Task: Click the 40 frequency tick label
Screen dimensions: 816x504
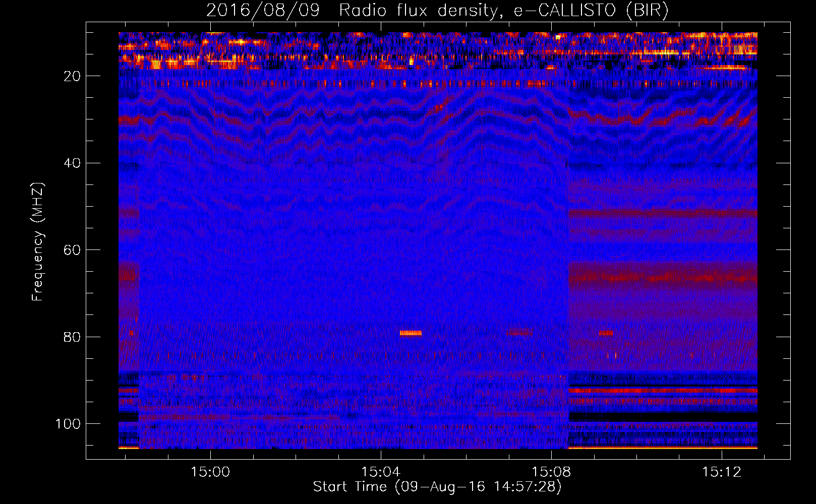Action: point(72,163)
